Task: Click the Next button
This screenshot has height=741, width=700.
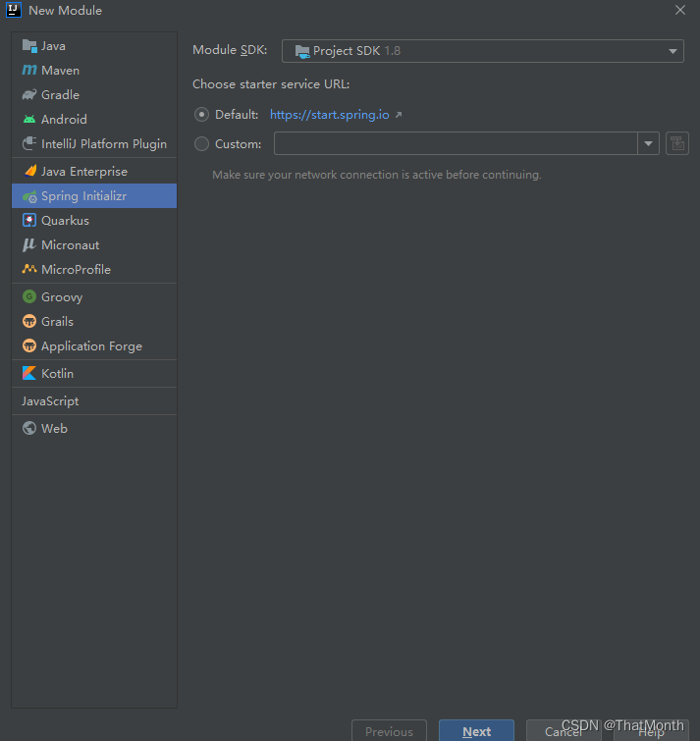Action: coord(476,730)
